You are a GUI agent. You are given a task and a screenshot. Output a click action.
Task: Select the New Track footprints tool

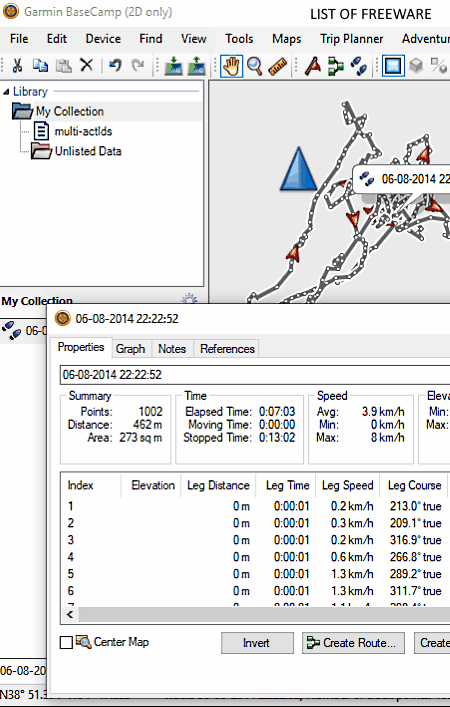click(359, 66)
